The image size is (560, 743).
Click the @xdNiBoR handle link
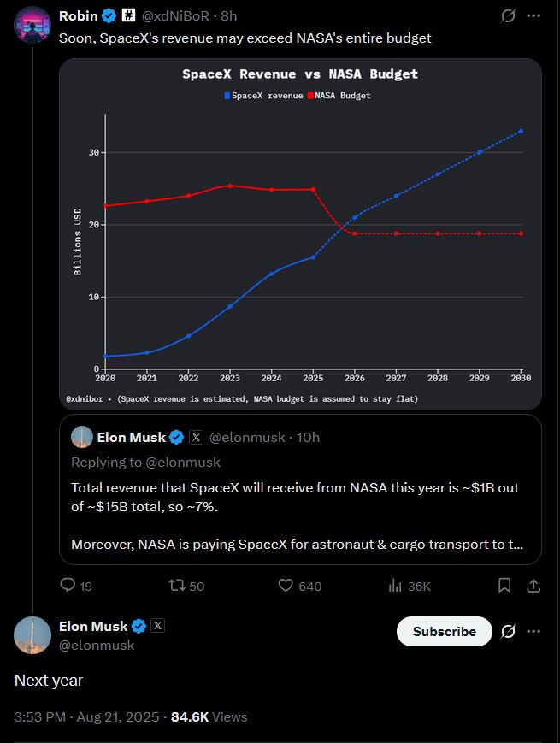tap(176, 16)
